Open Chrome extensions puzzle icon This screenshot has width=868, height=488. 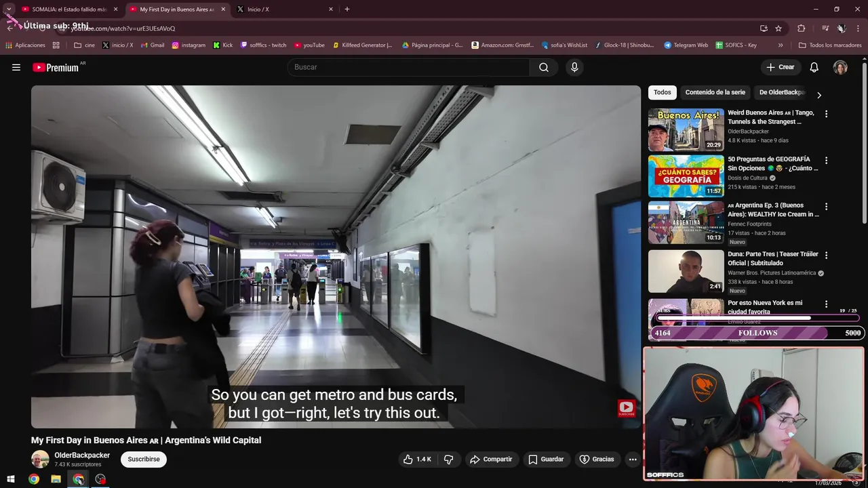[802, 28]
